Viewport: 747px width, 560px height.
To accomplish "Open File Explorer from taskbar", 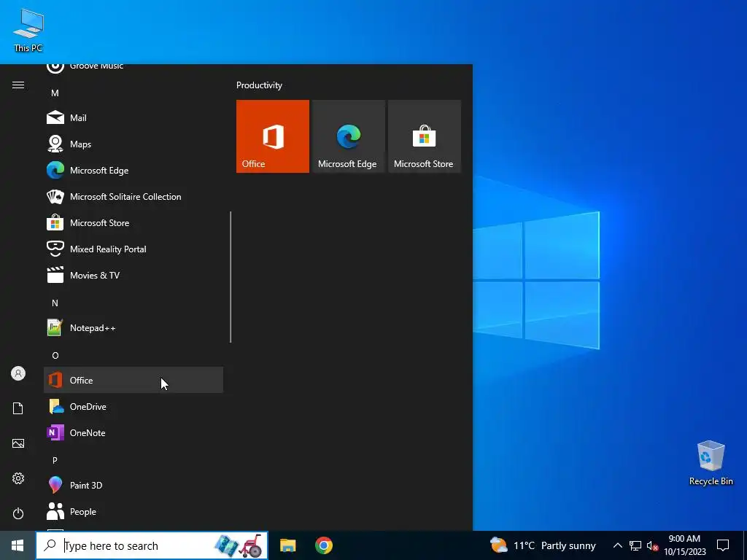I will pos(287,545).
